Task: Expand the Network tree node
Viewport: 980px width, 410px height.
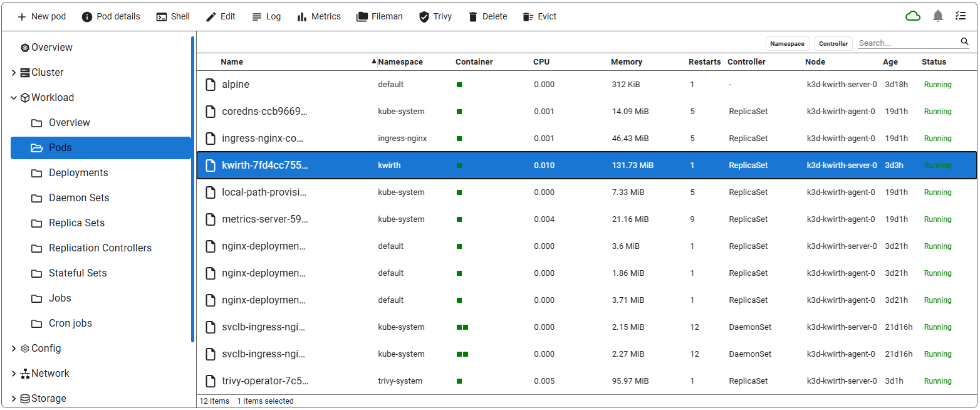Action: pyautogui.click(x=14, y=374)
